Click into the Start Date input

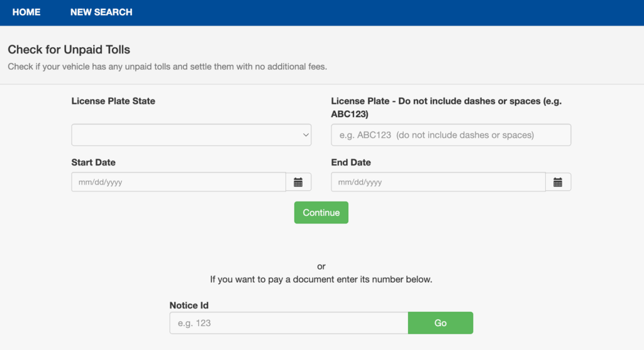pyautogui.click(x=179, y=182)
